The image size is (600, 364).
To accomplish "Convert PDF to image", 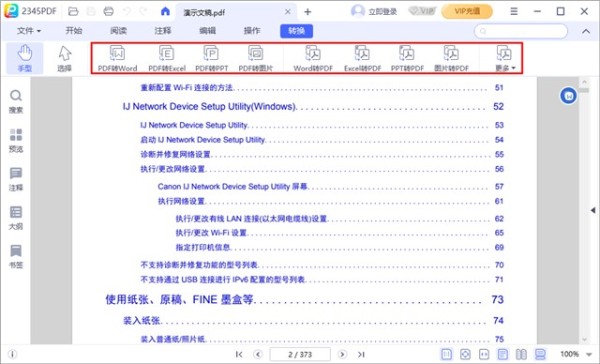I will (x=256, y=59).
